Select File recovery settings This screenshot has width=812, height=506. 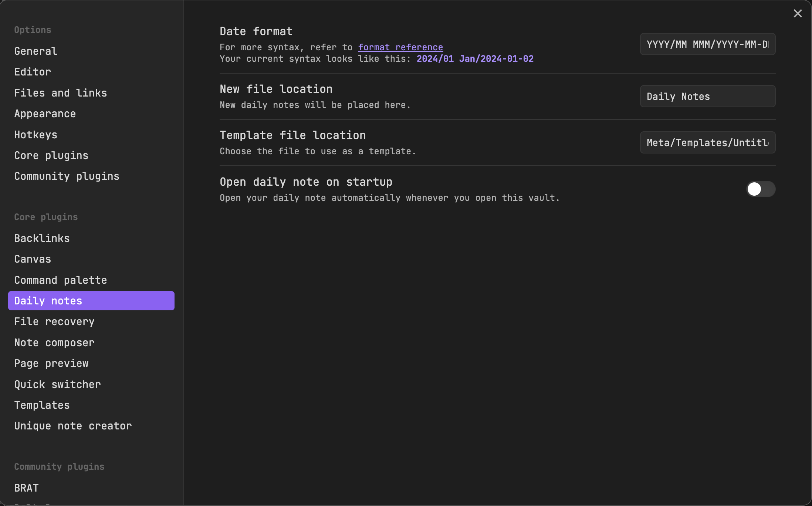click(x=54, y=321)
